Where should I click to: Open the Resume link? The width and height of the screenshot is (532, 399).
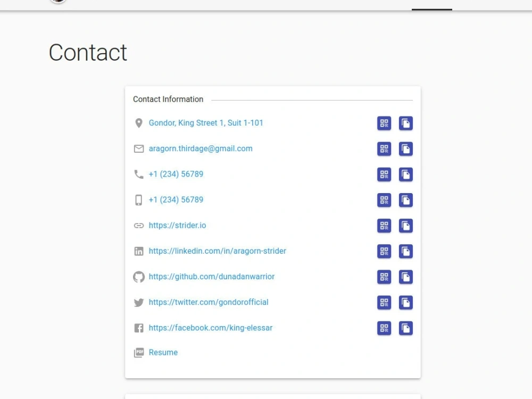click(x=163, y=353)
